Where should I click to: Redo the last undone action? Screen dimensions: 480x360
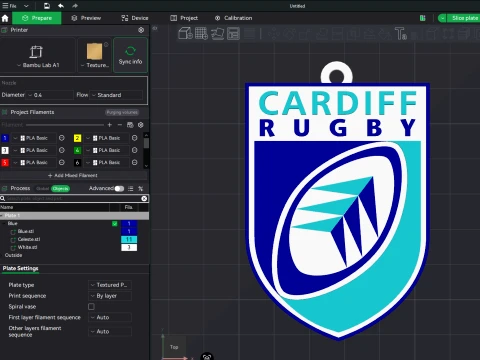click(x=75, y=6)
